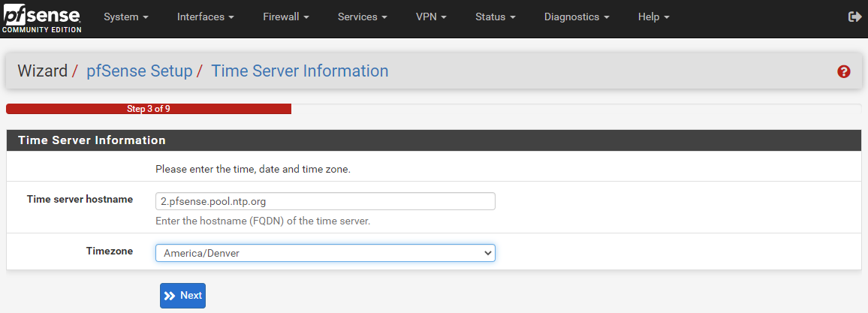This screenshot has width=868, height=313.
Task: Click the logout icon in the navbar
Action: (x=854, y=17)
